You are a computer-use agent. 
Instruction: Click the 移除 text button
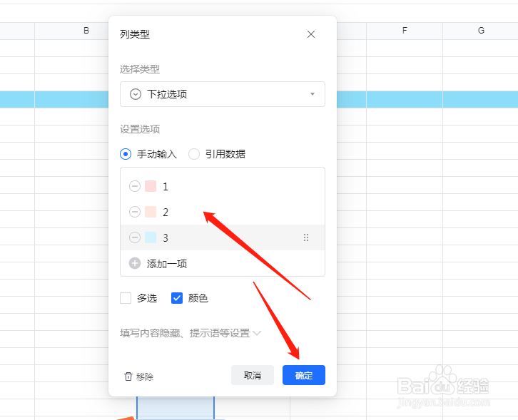145,377
